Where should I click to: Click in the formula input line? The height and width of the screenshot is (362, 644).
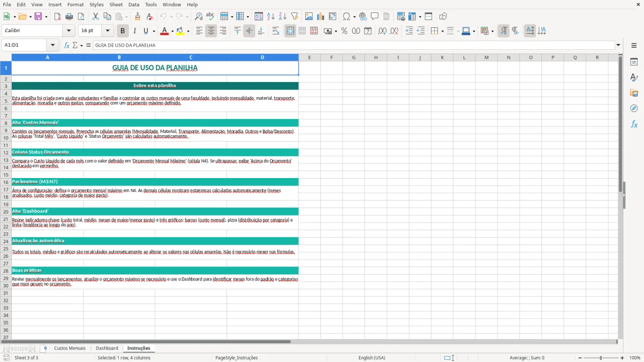[x=354, y=46]
